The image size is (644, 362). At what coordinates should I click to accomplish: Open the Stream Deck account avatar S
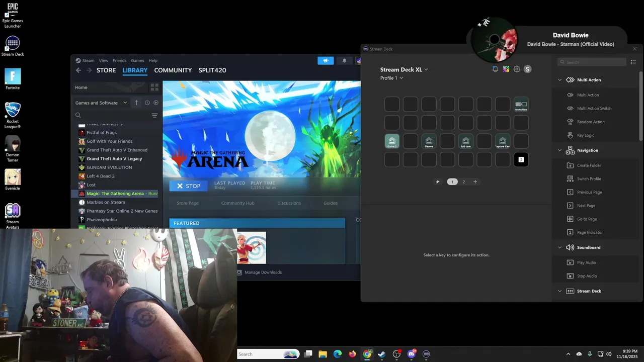coord(527,69)
